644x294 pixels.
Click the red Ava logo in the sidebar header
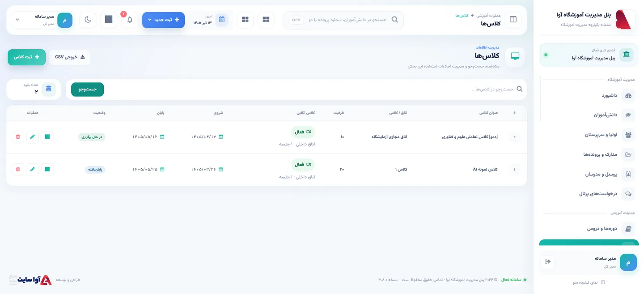[x=623, y=20]
